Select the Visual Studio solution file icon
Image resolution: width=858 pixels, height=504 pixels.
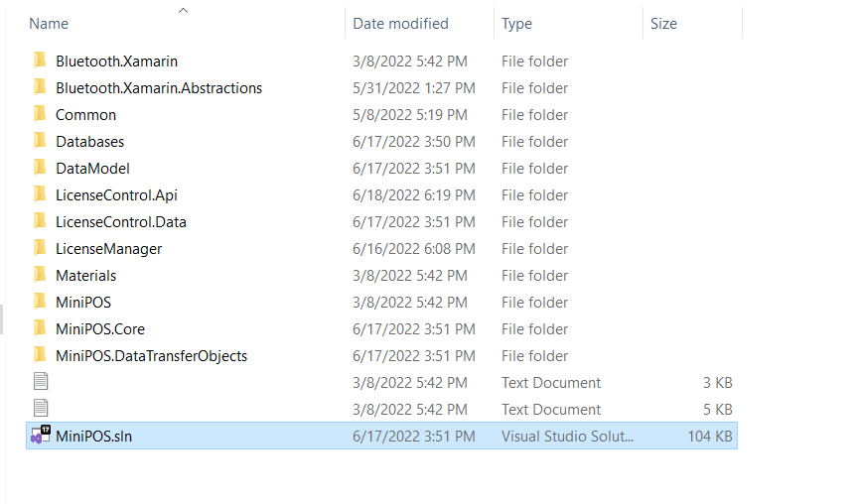tap(40, 436)
